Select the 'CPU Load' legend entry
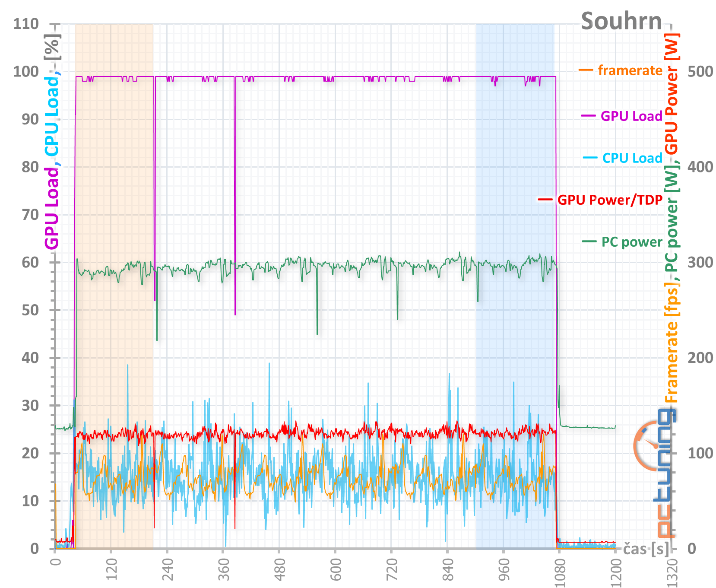Image resolution: width=716 pixels, height=588 pixels. click(x=632, y=158)
